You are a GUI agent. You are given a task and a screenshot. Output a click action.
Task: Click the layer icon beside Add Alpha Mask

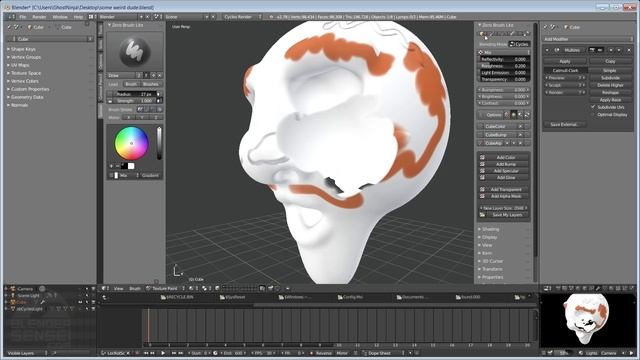[x=482, y=196]
